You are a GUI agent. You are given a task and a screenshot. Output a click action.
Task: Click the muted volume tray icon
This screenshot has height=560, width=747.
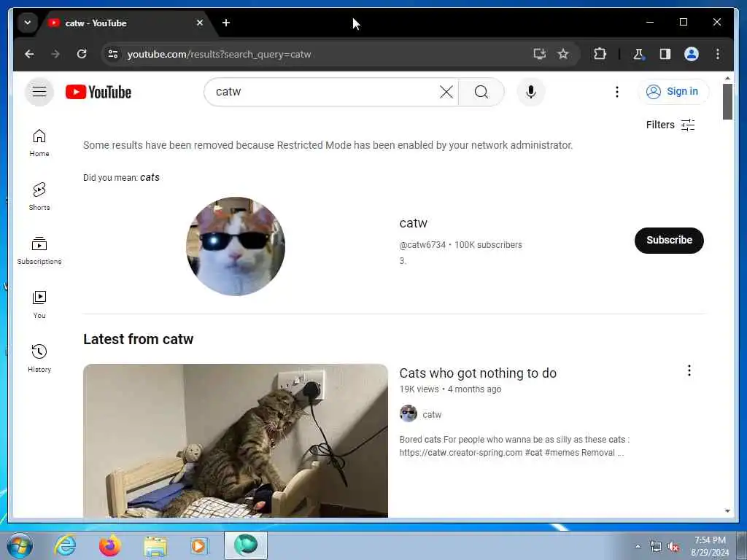point(673,547)
